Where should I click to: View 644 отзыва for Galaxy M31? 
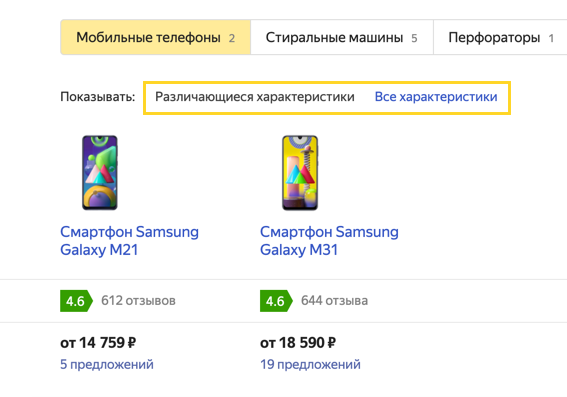coord(334,300)
